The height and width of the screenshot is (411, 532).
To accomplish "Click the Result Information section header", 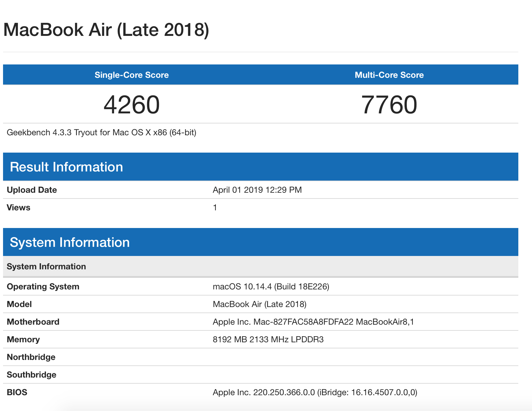I will pos(261,167).
